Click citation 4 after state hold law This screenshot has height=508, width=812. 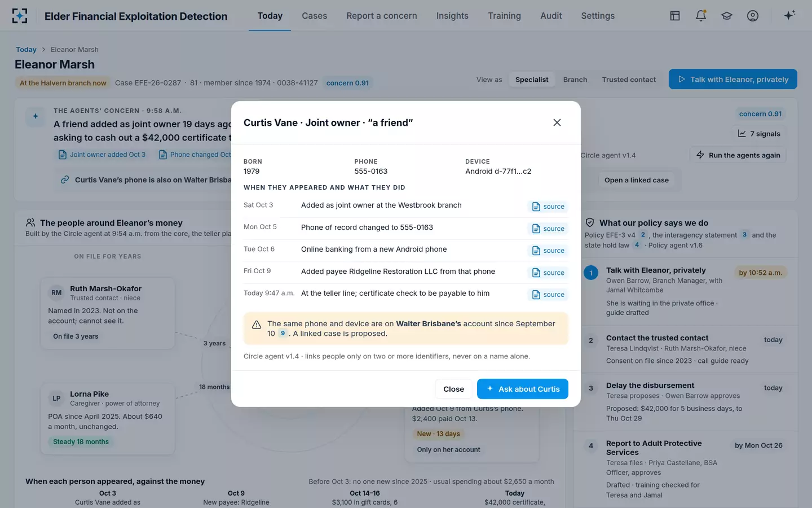(x=637, y=245)
